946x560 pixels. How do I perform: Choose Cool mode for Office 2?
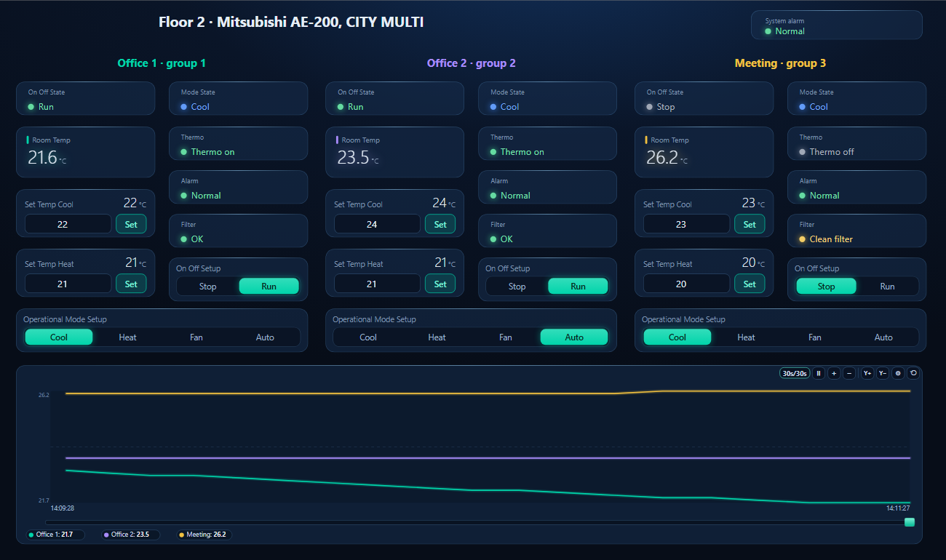click(368, 337)
